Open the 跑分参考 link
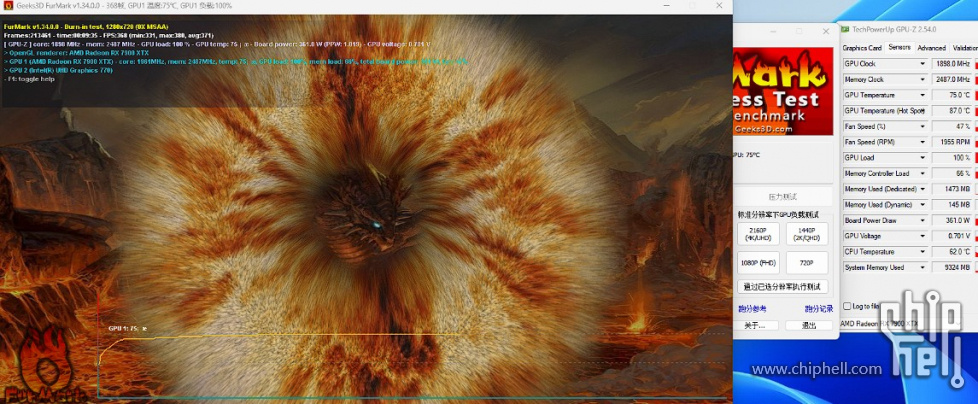 752,309
